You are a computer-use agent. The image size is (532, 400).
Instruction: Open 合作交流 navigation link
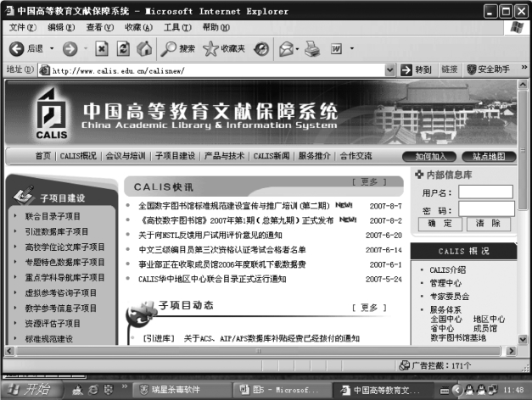coord(356,156)
